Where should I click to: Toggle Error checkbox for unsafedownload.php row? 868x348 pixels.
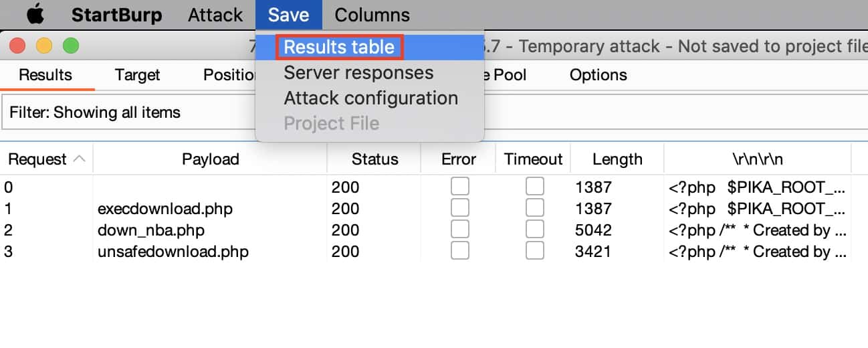[x=459, y=251]
